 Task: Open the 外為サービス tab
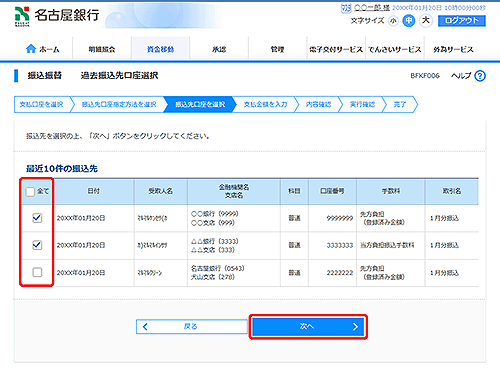coord(453,49)
